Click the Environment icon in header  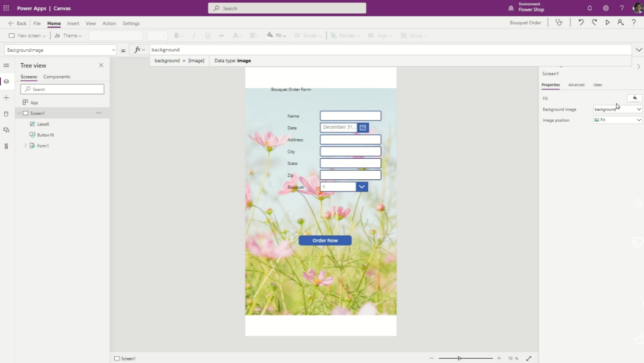[511, 9]
